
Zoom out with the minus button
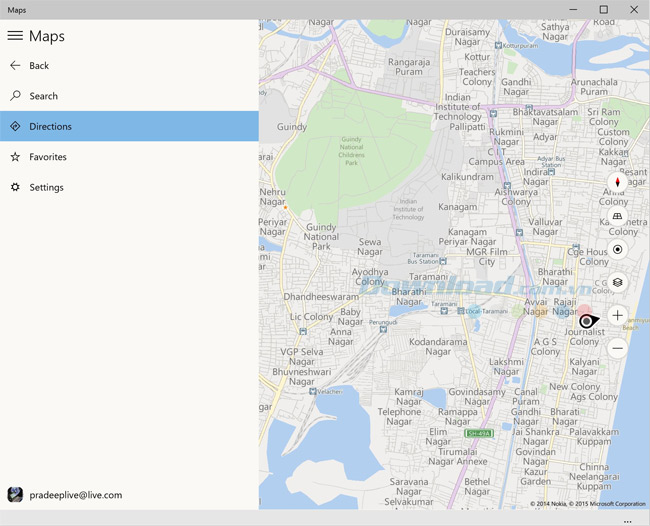pyautogui.click(x=617, y=348)
